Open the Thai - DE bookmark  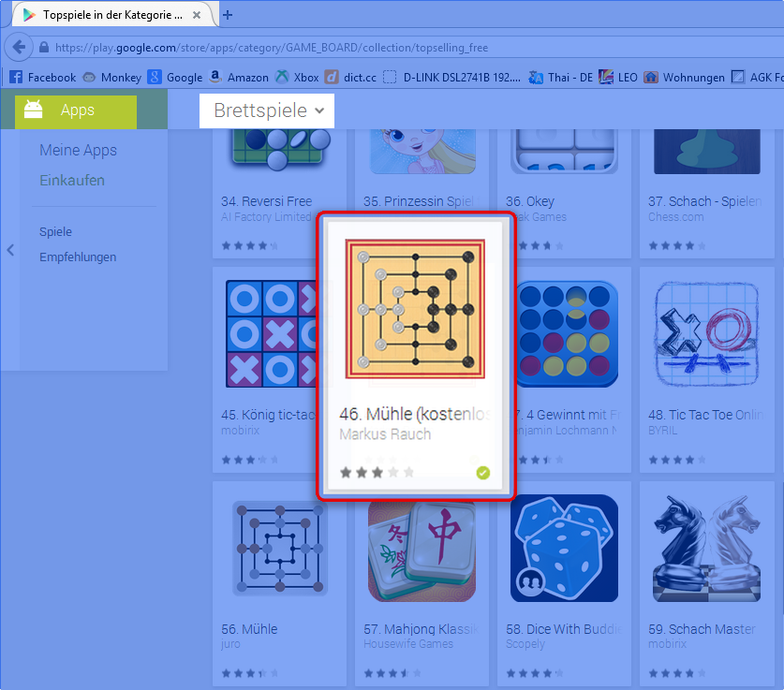pyautogui.click(x=560, y=78)
